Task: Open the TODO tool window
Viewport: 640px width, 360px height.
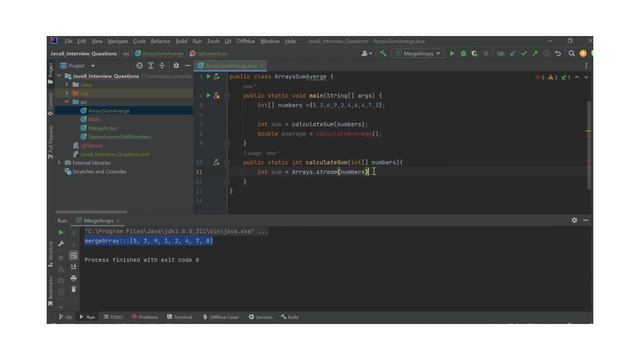Action: [x=113, y=317]
